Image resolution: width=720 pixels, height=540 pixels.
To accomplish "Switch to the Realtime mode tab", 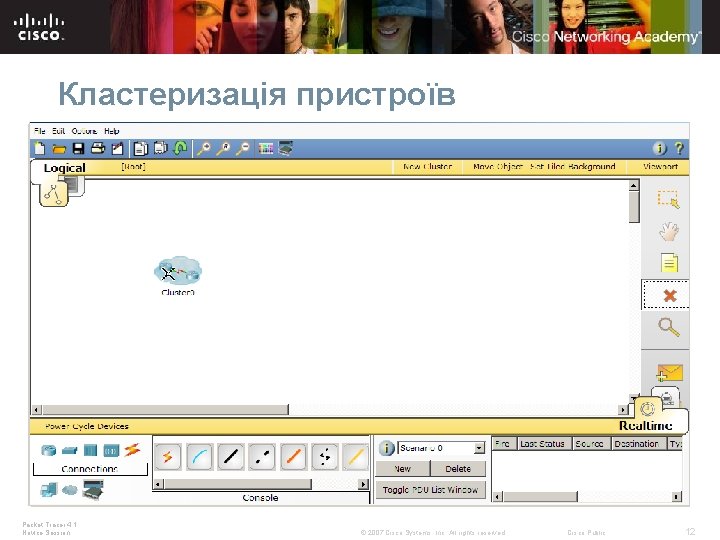I will pos(646,425).
